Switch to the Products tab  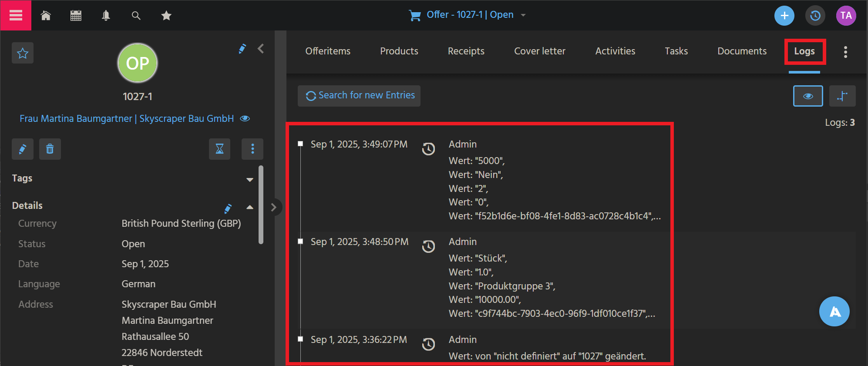399,51
